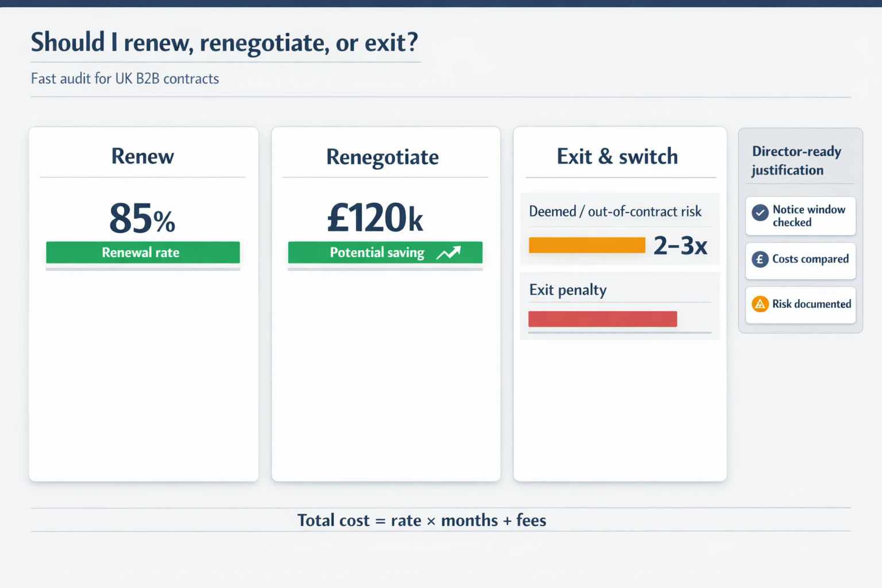This screenshot has width=882, height=588.
Task: Open the Exit & switch card heading
Action: click(617, 156)
